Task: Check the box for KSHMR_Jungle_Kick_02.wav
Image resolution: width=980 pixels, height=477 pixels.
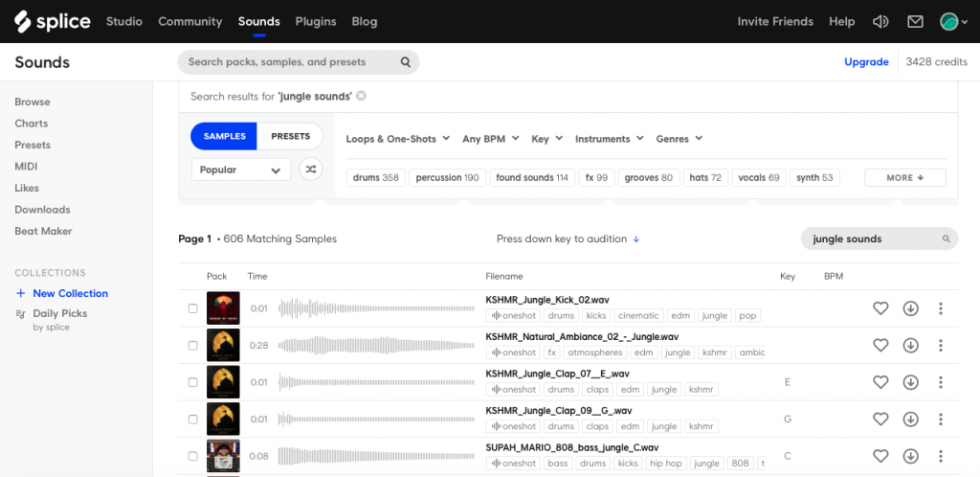Action: pos(193,308)
